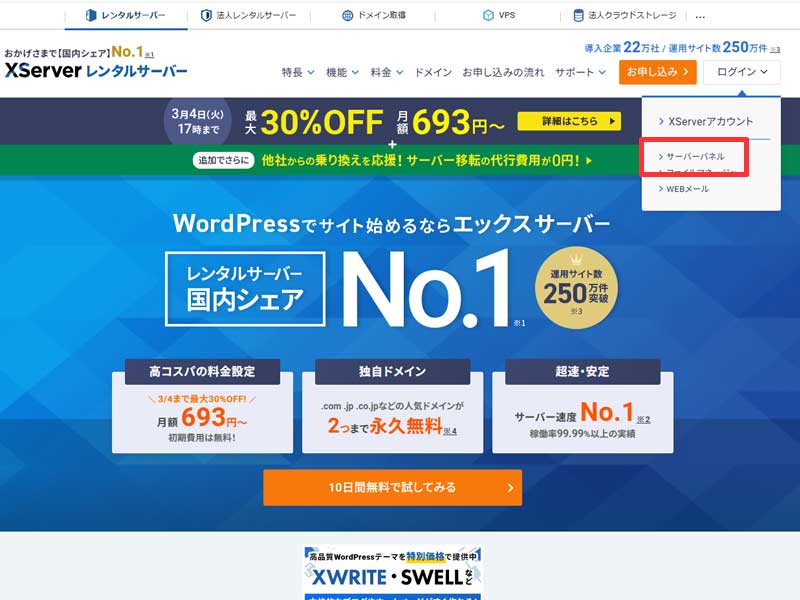Open the ドメイン page from the header
This screenshot has height=600, width=800.
coord(433,72)
